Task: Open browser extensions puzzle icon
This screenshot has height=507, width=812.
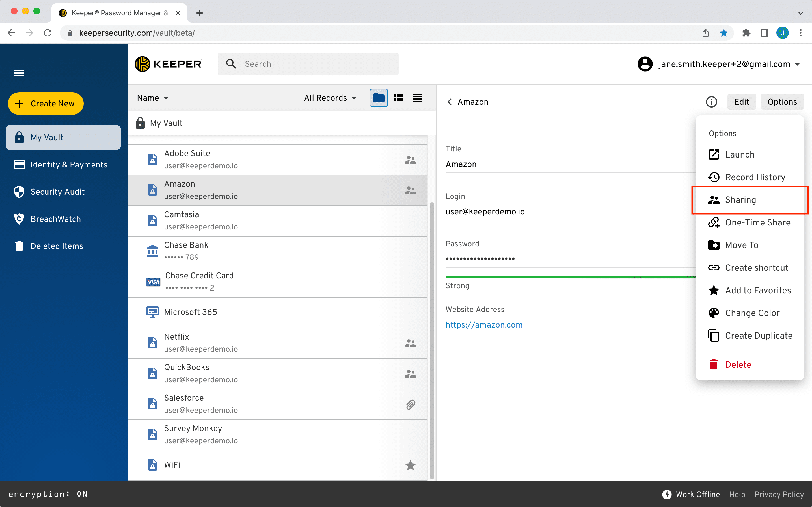Action: [x=746, y=33]
